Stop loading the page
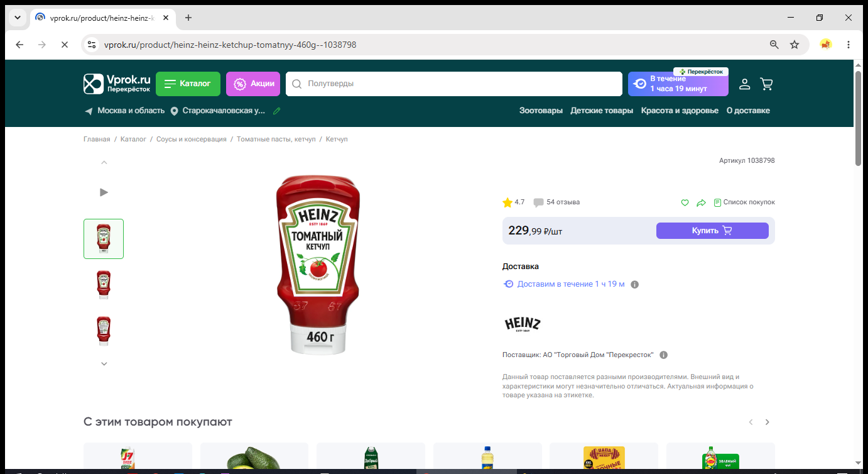This screenshot has width=868, height=474. (64, 45)
